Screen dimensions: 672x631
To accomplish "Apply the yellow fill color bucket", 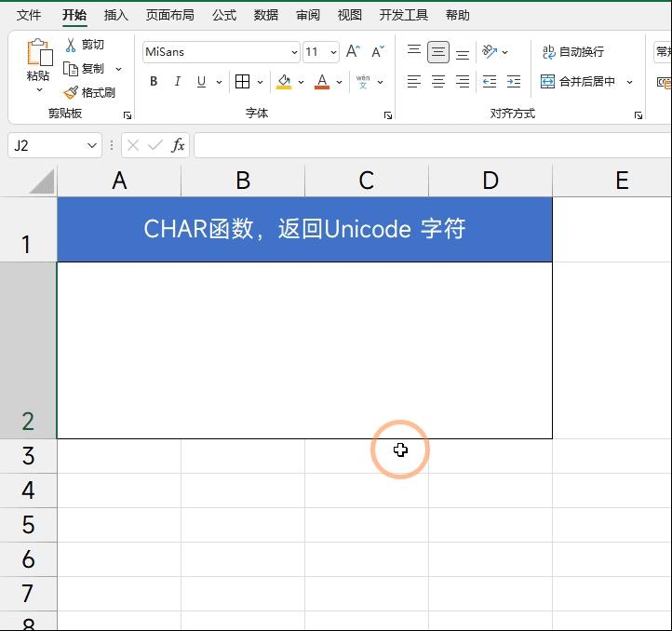I will [x=284, y=82].
